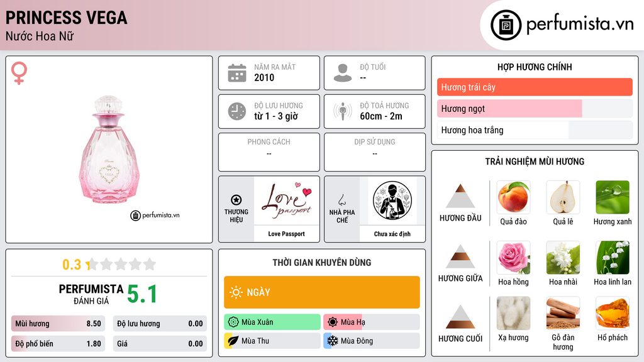
Task: Click the Hương trái cây accord bar
Action: 535,87
